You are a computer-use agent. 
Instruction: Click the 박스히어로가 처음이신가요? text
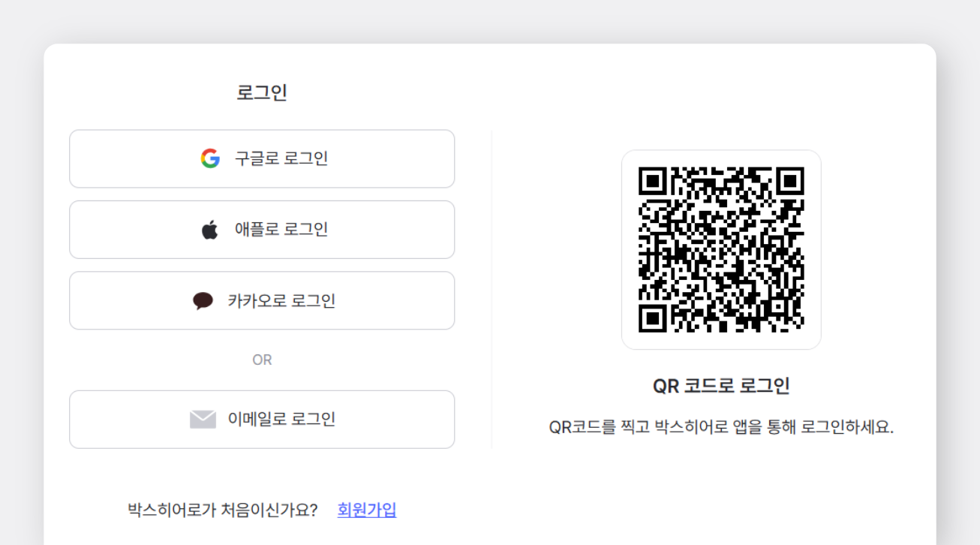(223, 510)
